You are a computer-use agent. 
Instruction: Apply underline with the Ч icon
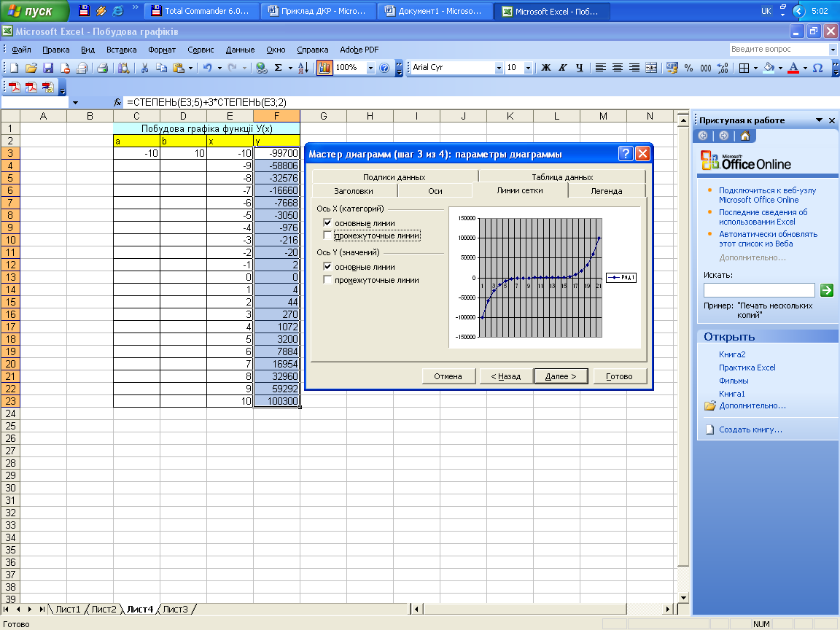[x=579, y=68]
